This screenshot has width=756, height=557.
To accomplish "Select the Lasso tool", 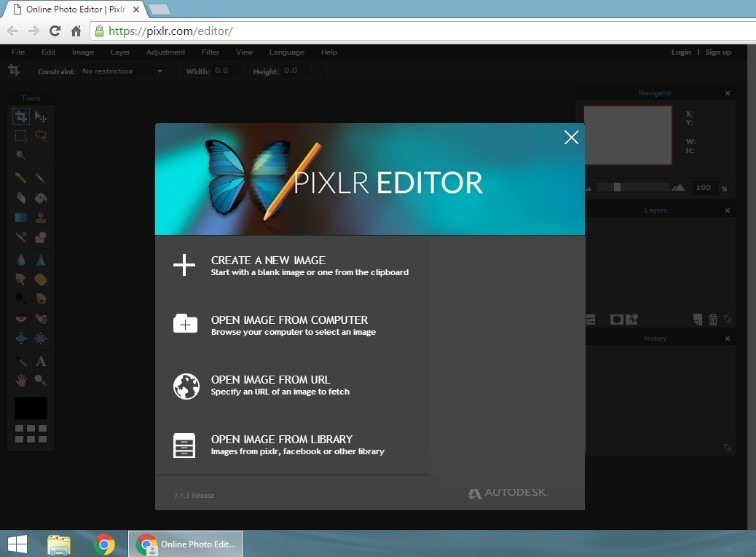I will click(40, 136).
